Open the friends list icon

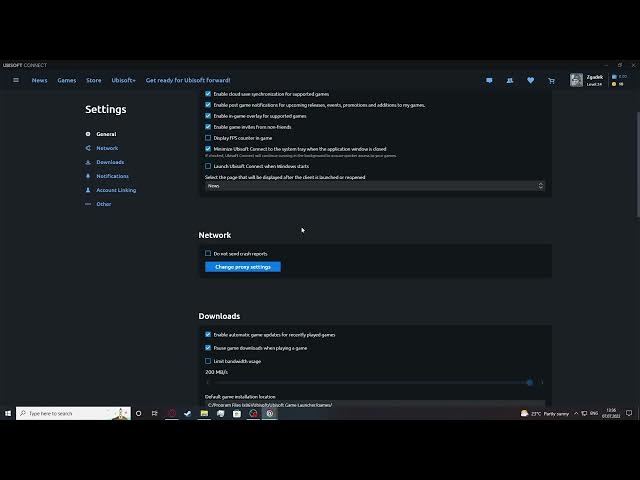(510, 80)
